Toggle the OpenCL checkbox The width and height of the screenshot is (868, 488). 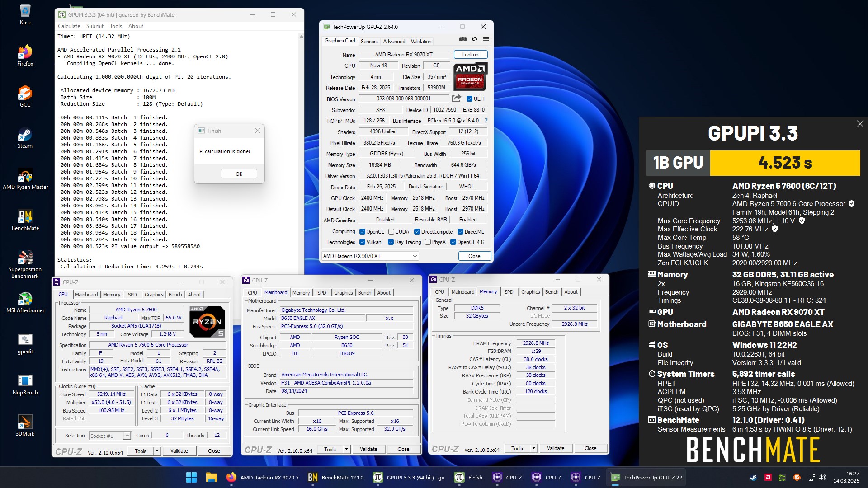pos(362,232)
